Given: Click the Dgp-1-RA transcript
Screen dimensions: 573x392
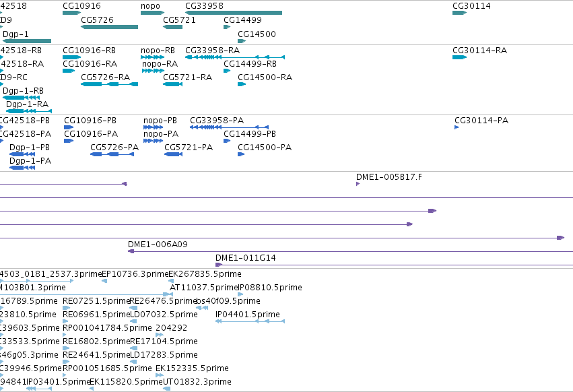Looking at the screenshot, I should (29, 111).
